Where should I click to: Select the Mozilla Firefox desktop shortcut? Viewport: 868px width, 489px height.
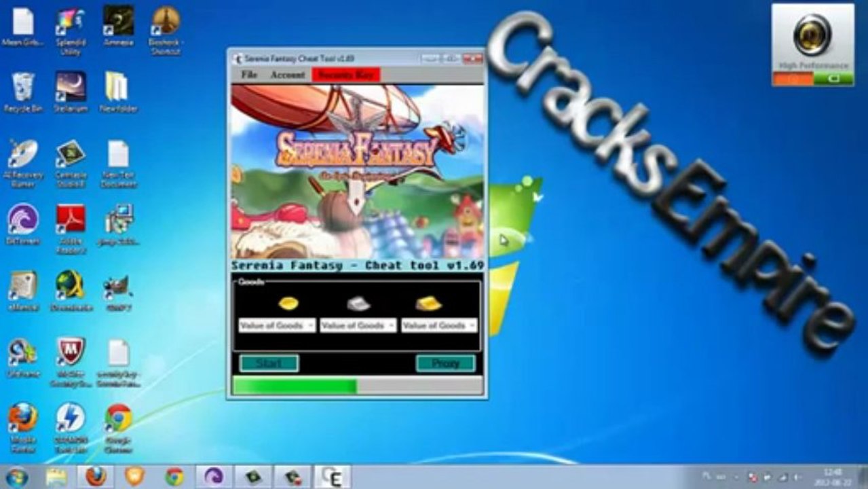pos(23,429)
